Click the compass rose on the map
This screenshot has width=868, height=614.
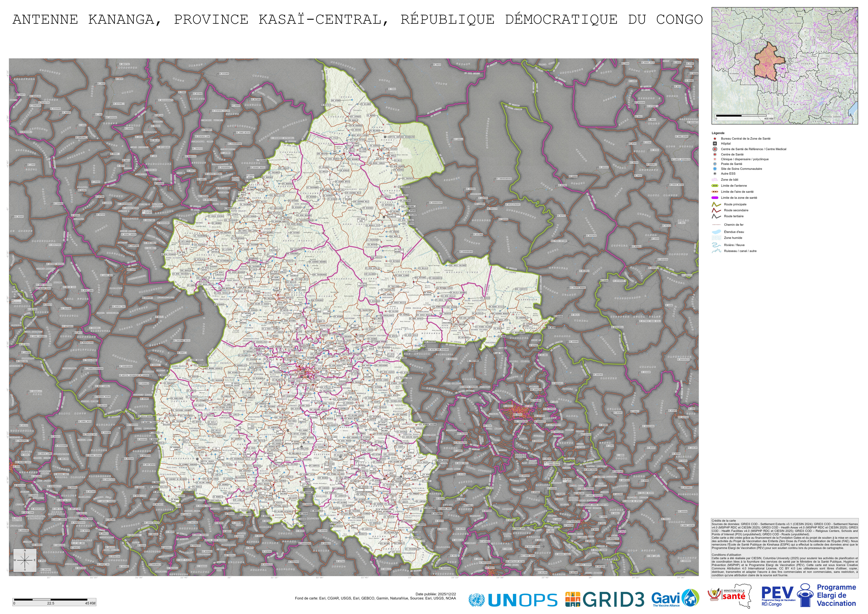[x=25, y=560]
